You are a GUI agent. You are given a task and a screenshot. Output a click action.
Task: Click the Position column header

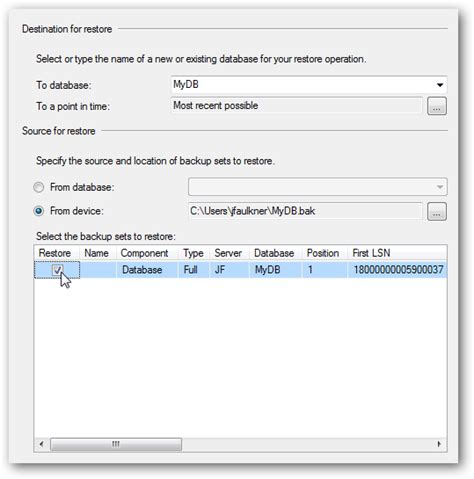(x=325, y=253)
